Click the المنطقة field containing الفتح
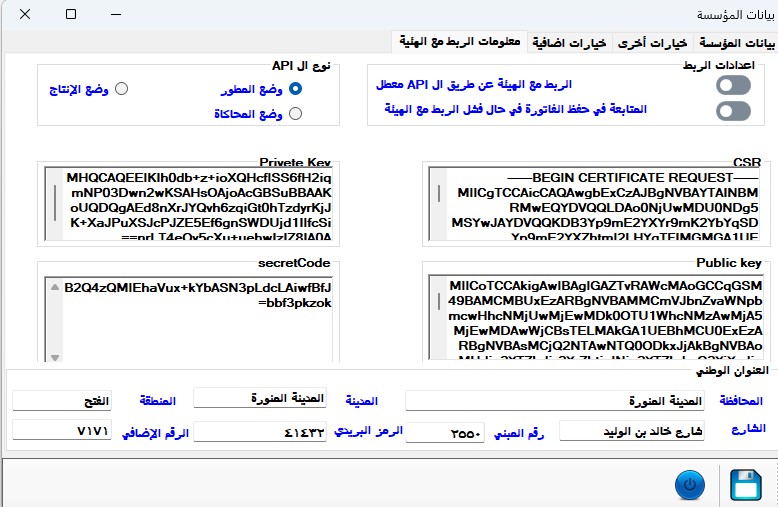The height and width of the screenshot is (507, 778). click(x=62, y=401)
